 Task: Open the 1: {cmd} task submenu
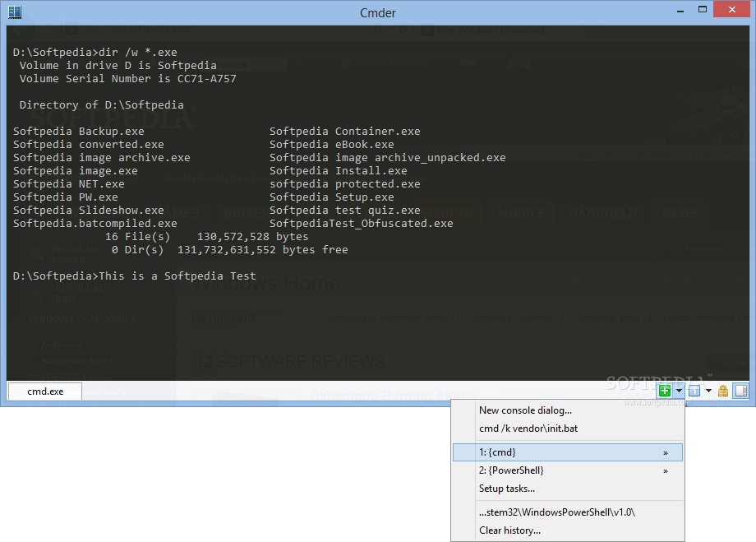(568, 452)
